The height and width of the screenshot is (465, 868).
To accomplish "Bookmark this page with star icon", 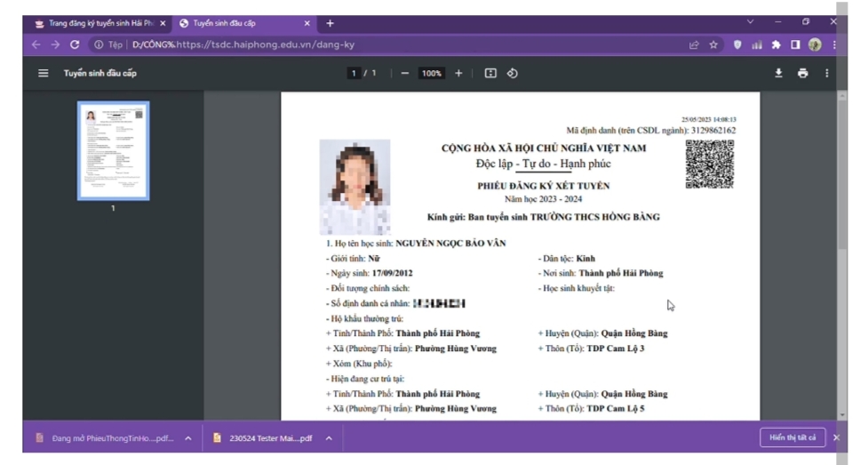I will 713,44.
